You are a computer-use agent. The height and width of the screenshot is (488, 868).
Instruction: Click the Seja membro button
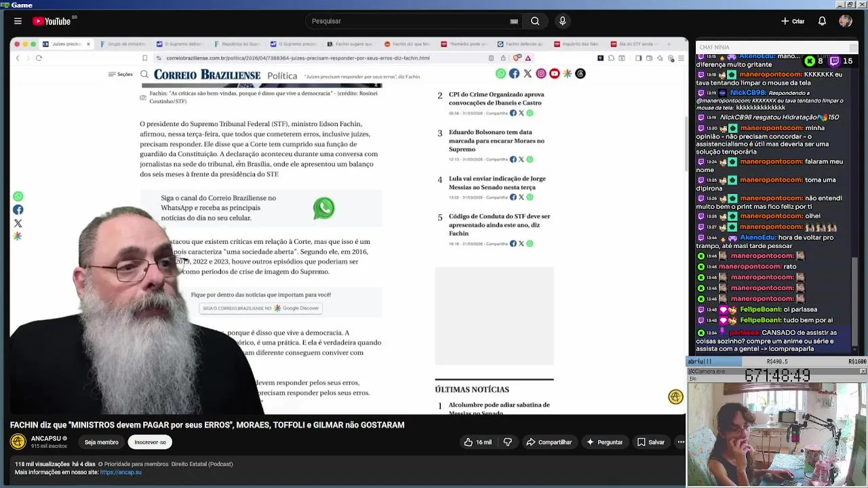102,442
